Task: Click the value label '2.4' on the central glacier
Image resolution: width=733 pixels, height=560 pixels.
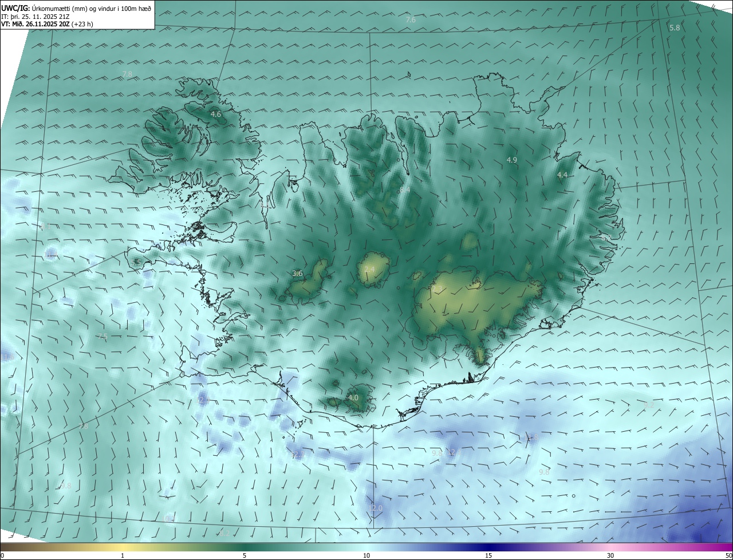Action: 369,270
